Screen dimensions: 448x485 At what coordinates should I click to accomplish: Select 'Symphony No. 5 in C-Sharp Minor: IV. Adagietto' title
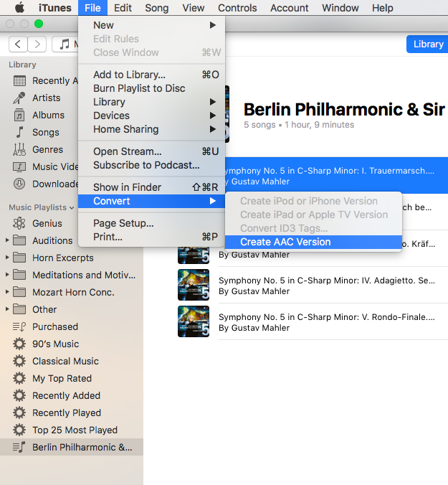tap(327, 281)
